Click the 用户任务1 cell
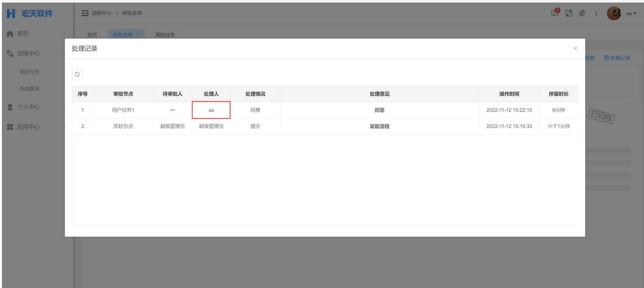The width and height of the screenshot is (644, 288). click(x=123, y=110)
